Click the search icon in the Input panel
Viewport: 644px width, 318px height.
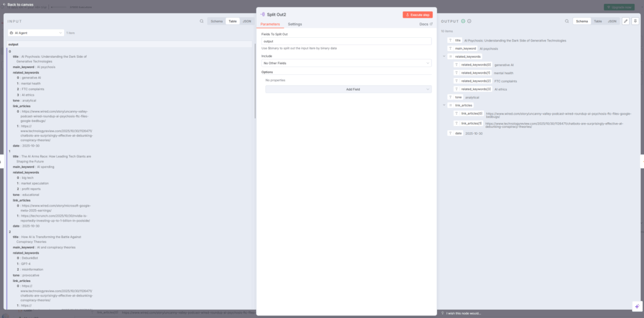pyautogui.click(x=201, y=21)
